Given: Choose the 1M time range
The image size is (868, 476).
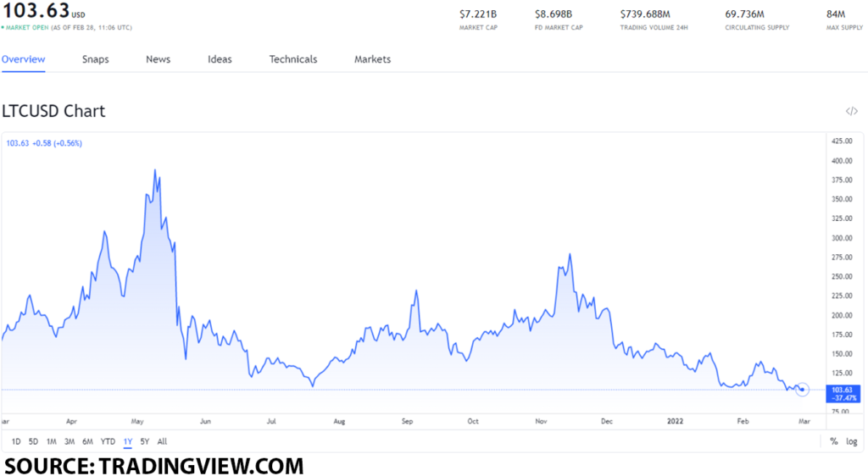Looking at the screenshot, I should (52, 441).
